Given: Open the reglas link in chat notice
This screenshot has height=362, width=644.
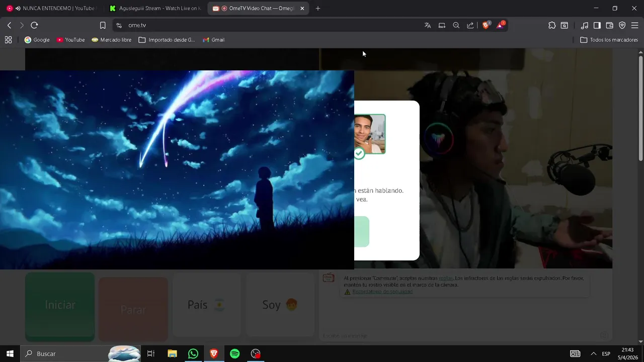Looking at the screenshot, I should coord(446,278).
